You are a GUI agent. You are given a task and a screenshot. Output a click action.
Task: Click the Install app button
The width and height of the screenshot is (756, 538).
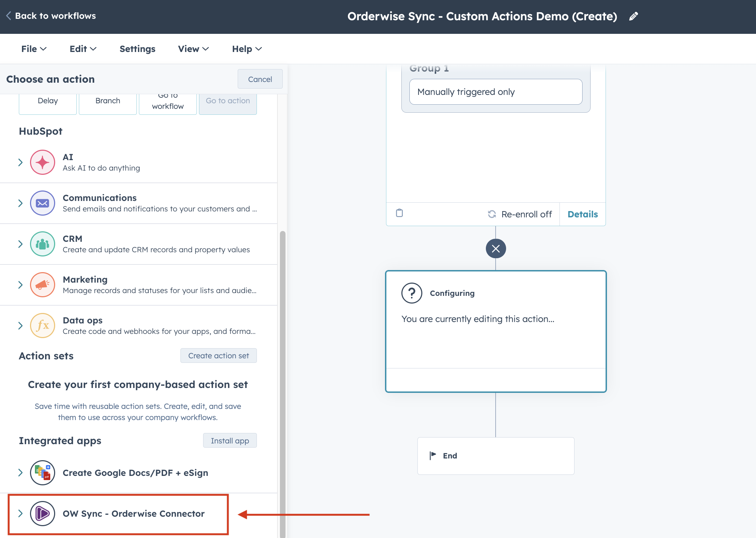pos(230,441)
